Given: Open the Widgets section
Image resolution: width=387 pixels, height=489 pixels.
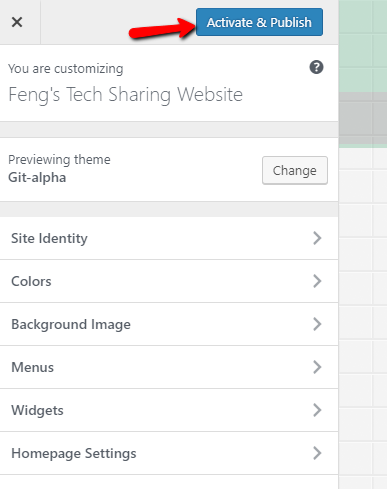Looking at the screenshot, I should point(169,410).
